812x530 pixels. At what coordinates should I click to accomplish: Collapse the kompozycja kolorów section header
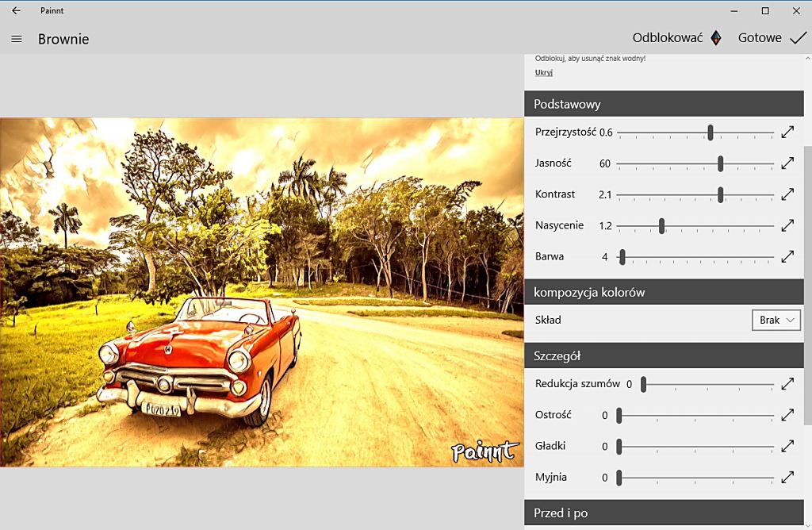(664, 292)
